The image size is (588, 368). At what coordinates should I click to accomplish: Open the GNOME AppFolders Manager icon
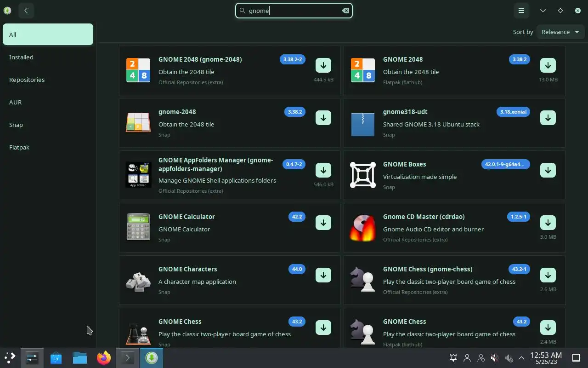pyautogui.click(x=138, y=175)
